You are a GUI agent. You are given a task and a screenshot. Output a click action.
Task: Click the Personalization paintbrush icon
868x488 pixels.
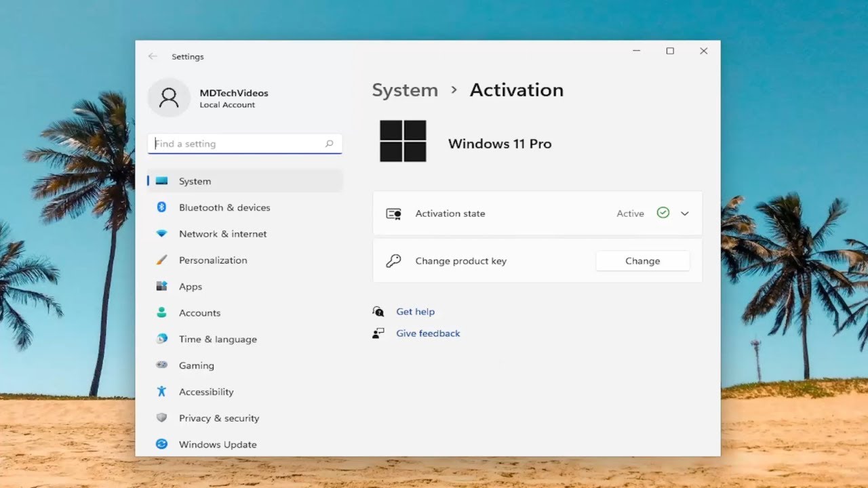(x=161, y=260)
